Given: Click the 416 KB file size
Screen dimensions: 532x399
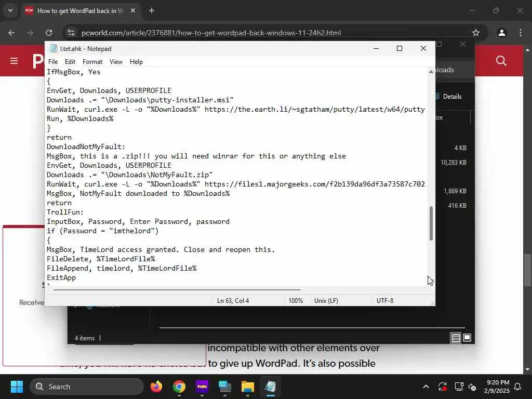Looking at the screenshot, I should tap(457, 206).
